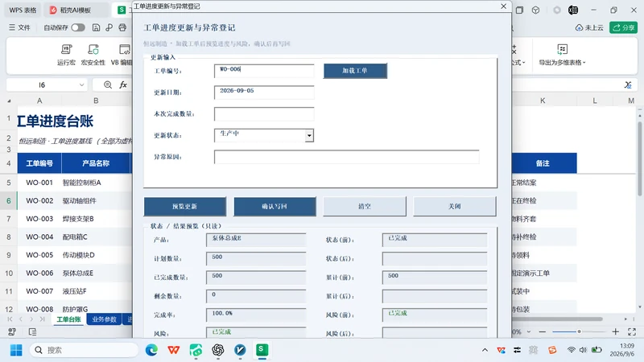Click the 确认写回 confirm write-back button

[x=275, y=207]
